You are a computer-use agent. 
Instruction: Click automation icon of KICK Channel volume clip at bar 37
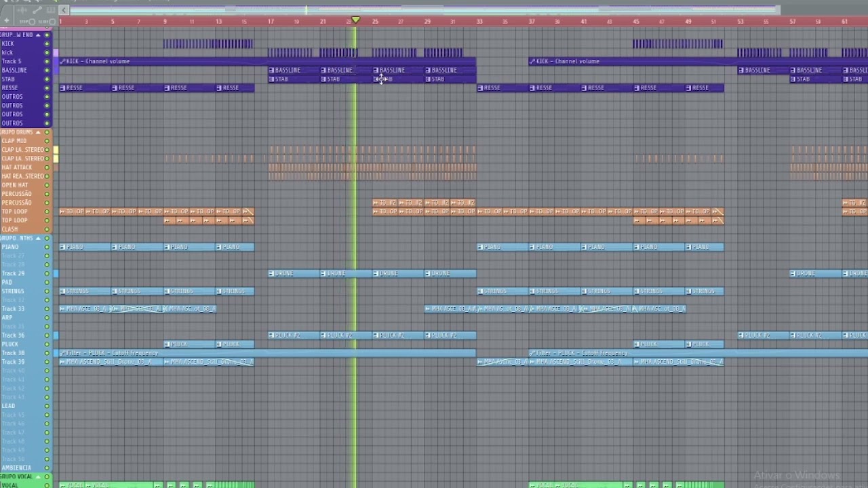532,61
